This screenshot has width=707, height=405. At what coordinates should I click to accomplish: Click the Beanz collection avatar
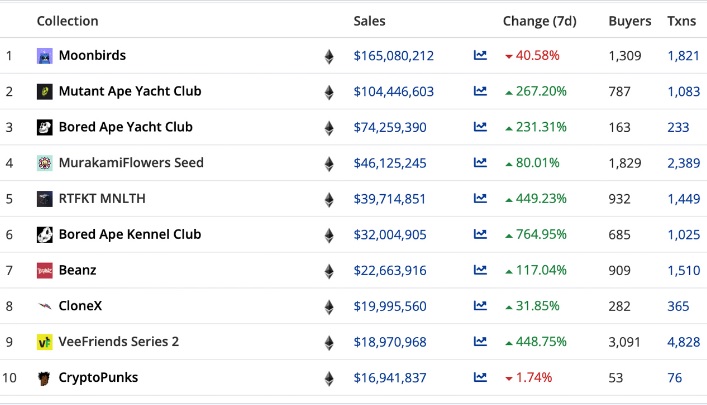tap(45, 271)
